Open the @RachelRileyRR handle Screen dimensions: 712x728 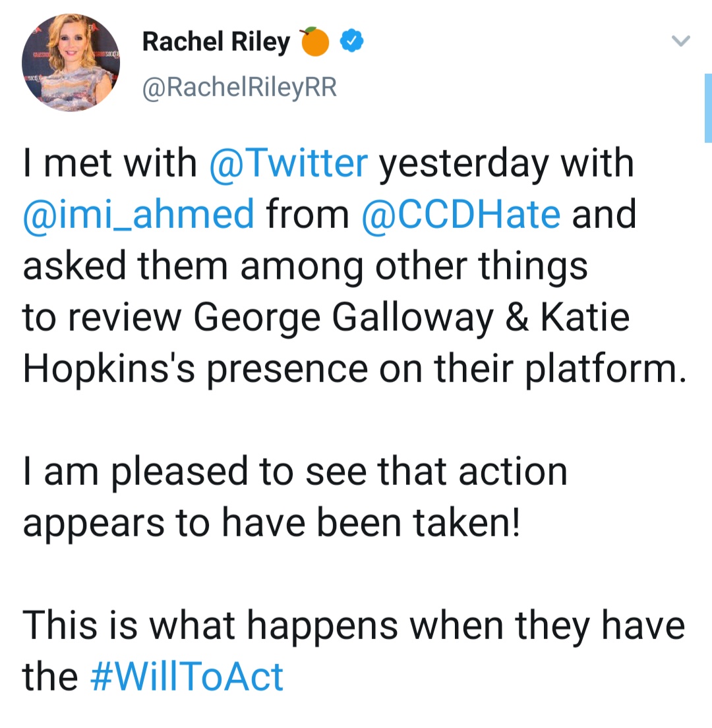coord(239,87)
